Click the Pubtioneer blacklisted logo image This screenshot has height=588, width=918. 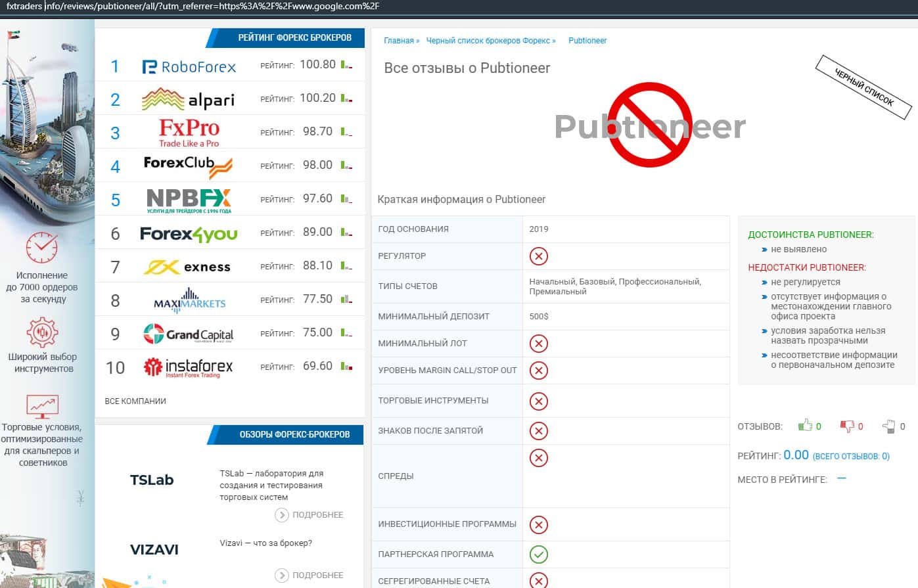(x=650, y=125)
